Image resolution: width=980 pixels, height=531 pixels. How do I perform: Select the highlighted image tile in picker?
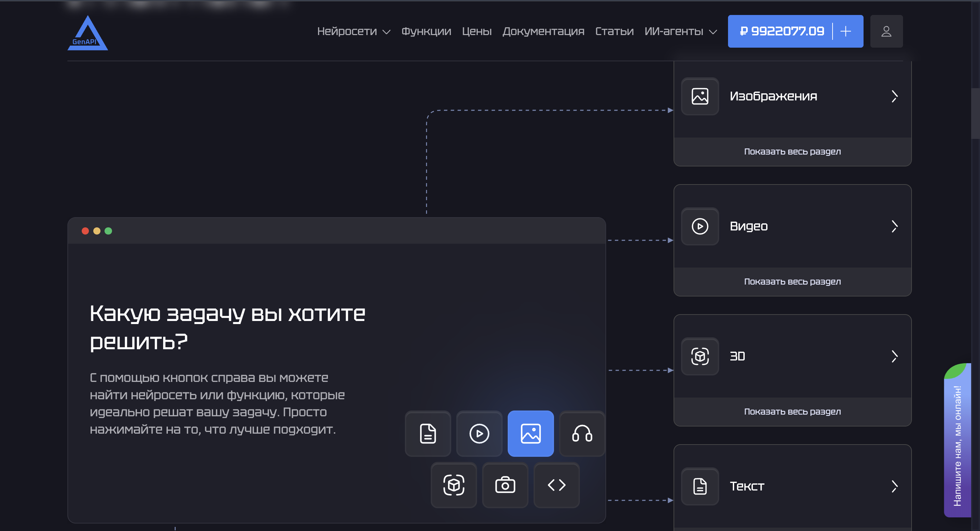pos(530,433)
